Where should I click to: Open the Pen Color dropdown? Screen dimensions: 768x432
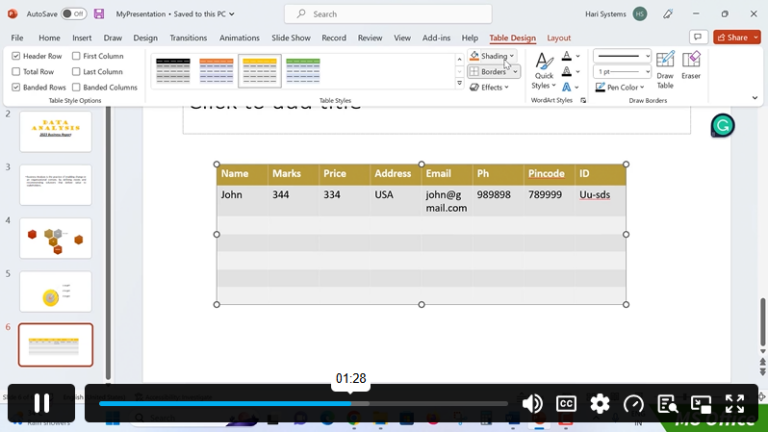pyautogui.click(x=620, y=87)
